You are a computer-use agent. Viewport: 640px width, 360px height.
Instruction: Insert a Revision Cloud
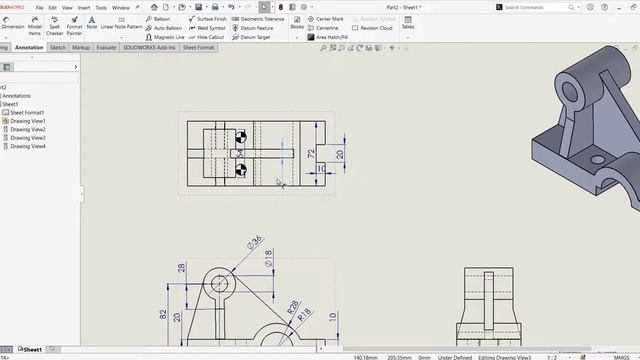coord(372,28)
